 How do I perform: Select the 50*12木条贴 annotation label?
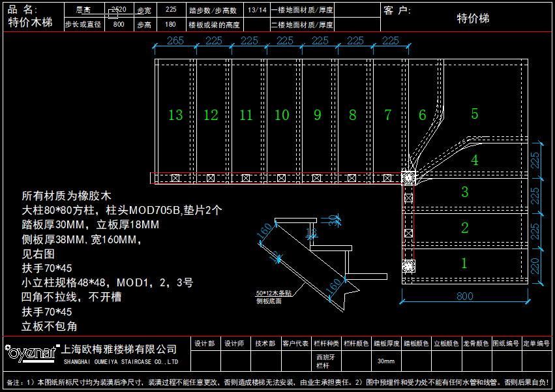click(x=274, y=294)
